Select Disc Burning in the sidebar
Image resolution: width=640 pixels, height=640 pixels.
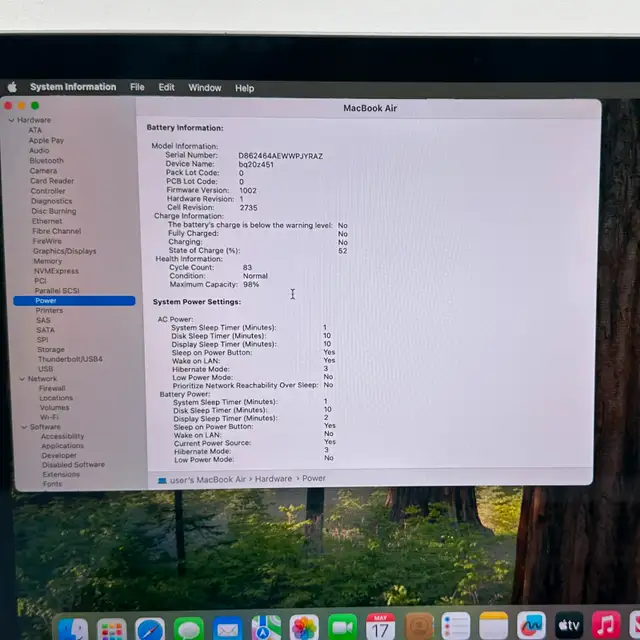[54, 211]
